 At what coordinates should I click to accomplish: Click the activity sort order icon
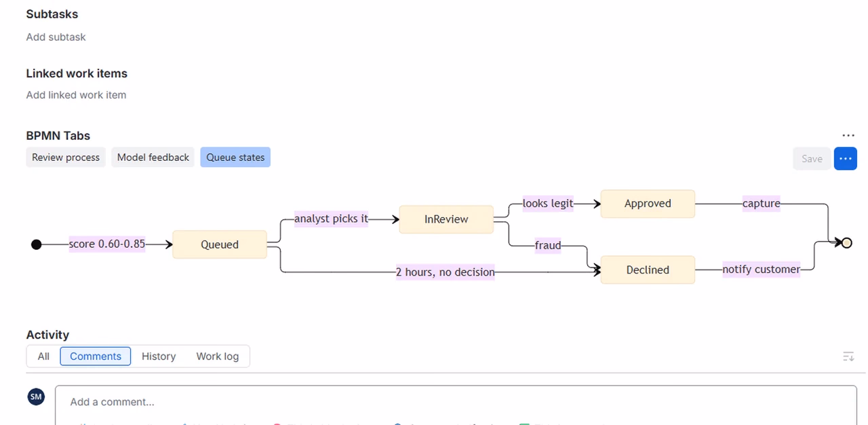tap(848, 356)
